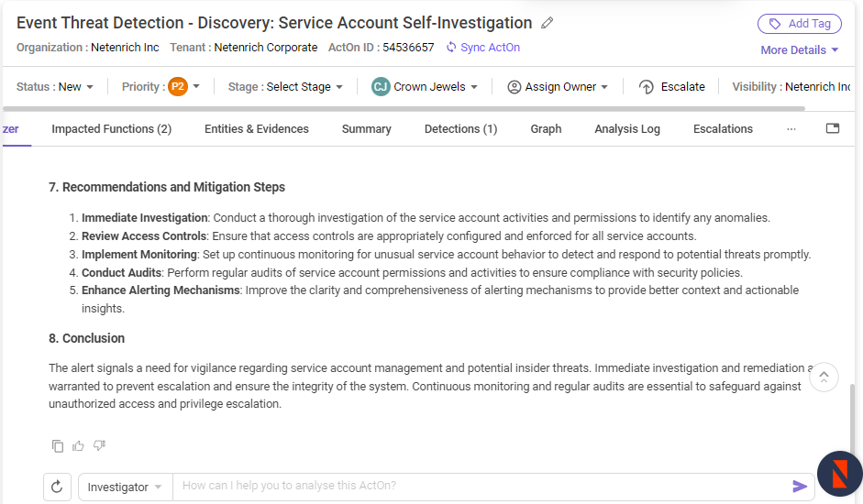Image resolution: width=863 pixels, height=504 pixels.
Task: Open the Crown Jewels dropdown
Action: coord(425,87)
